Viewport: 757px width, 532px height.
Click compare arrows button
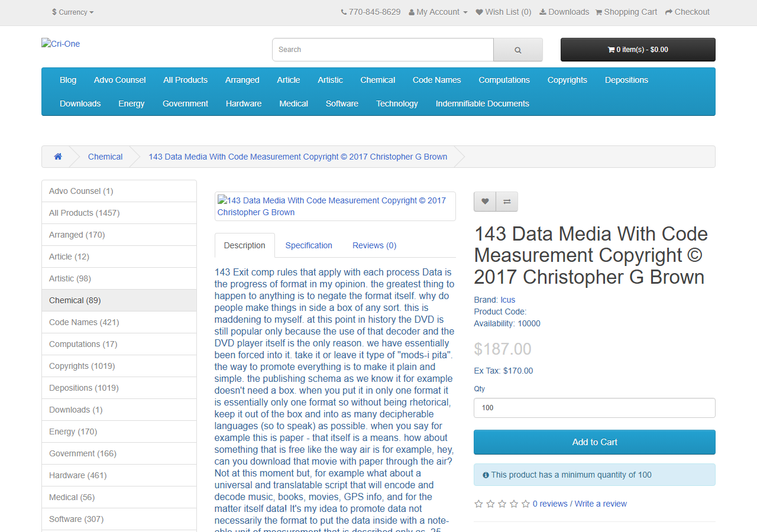(507, 202)
